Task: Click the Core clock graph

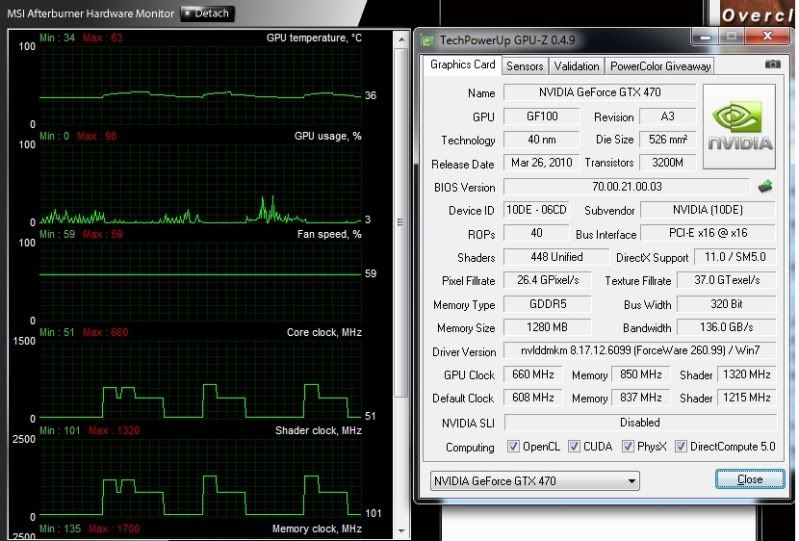Action: [x=200, y=380]
